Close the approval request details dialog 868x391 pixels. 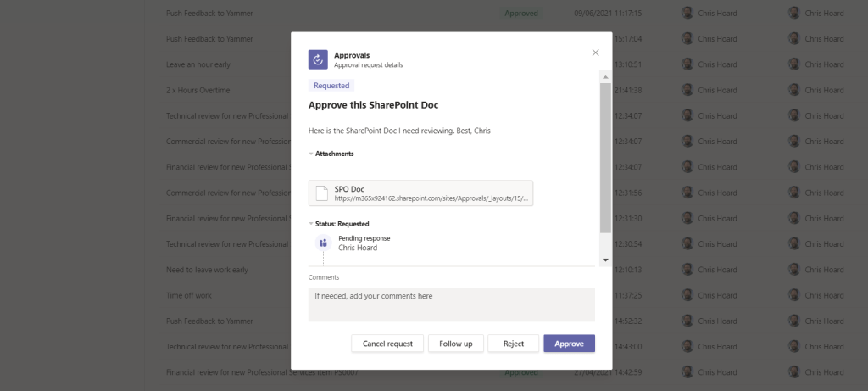click(595, 53)
